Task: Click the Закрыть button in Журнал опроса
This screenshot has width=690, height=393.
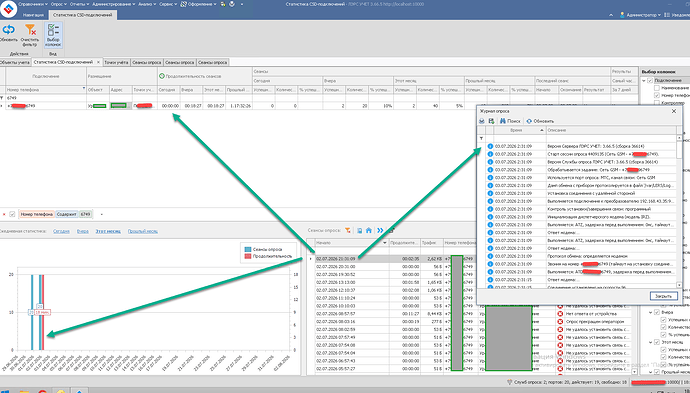Action: 663,296
